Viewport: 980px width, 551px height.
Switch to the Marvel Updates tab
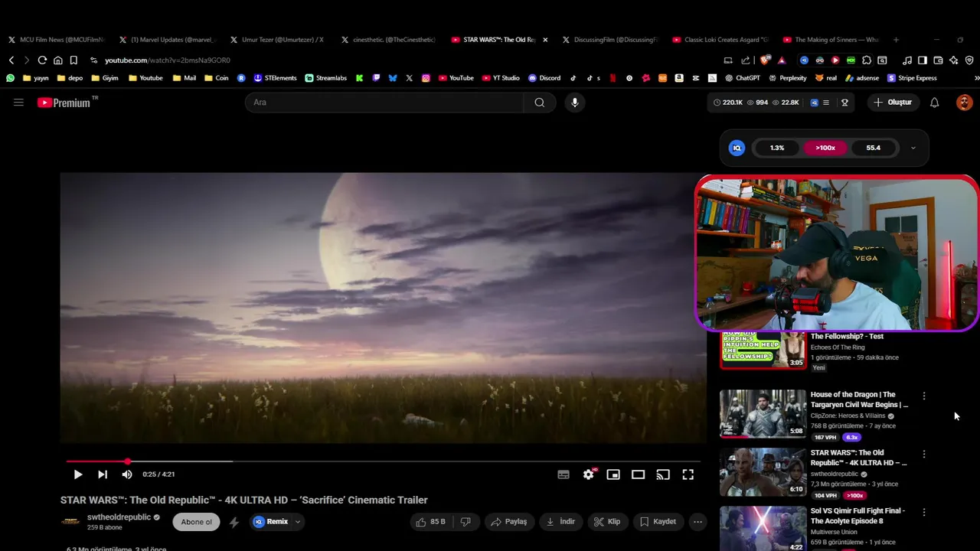[x=168, y=40]
